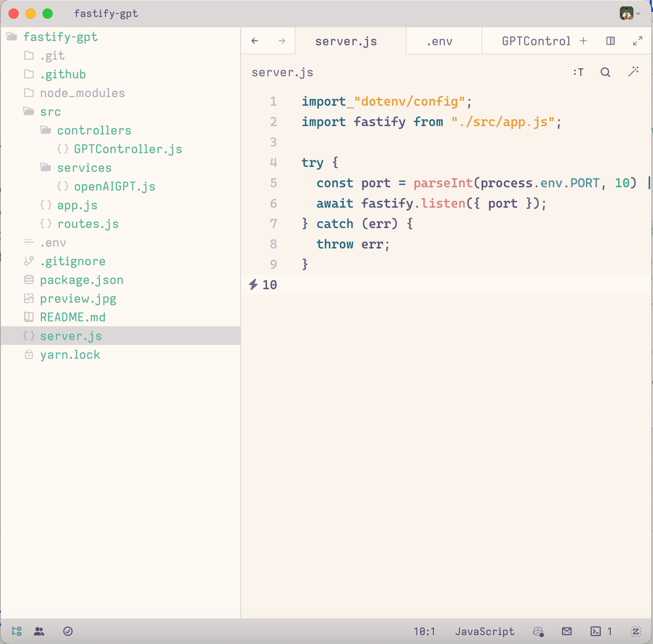This screenshot has width=653, height=644.
Task: Go back using the left arrow
Action: 255,41
